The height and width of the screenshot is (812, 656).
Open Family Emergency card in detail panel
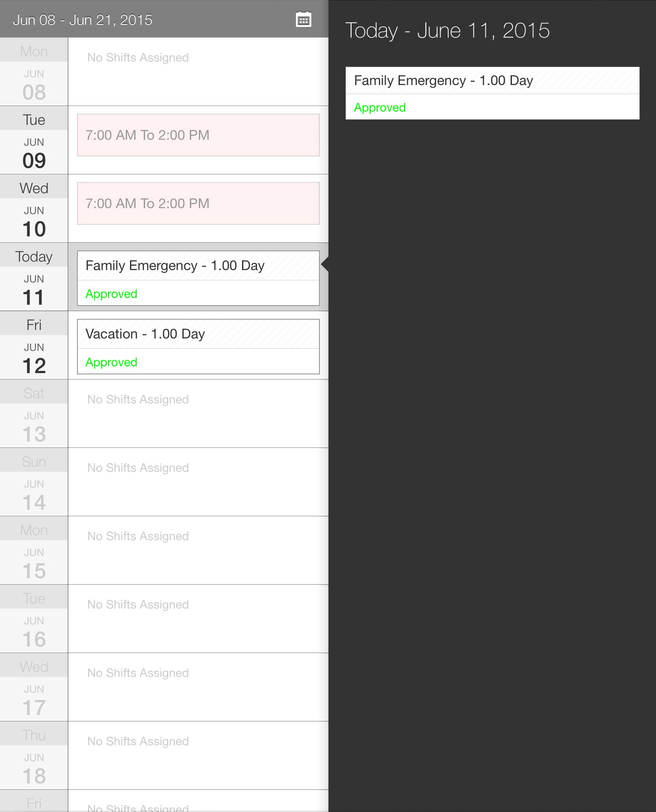click(492, 93)
